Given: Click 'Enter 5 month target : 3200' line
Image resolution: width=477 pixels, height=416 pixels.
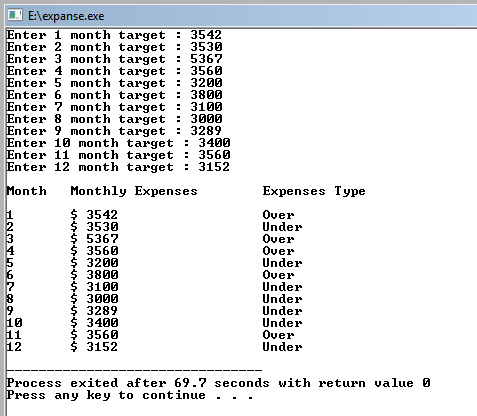Looking at the screenshot, I should pyautogui.click(x=114, y=83).
